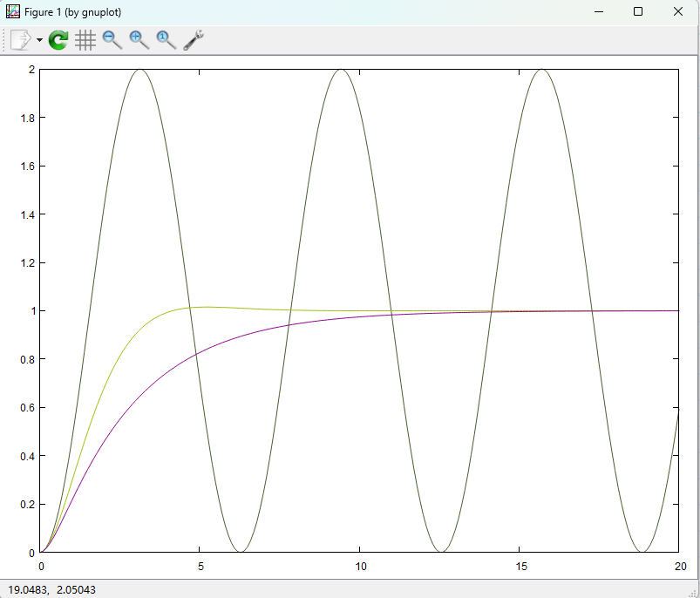Click the resize grip in window corner

694,592
